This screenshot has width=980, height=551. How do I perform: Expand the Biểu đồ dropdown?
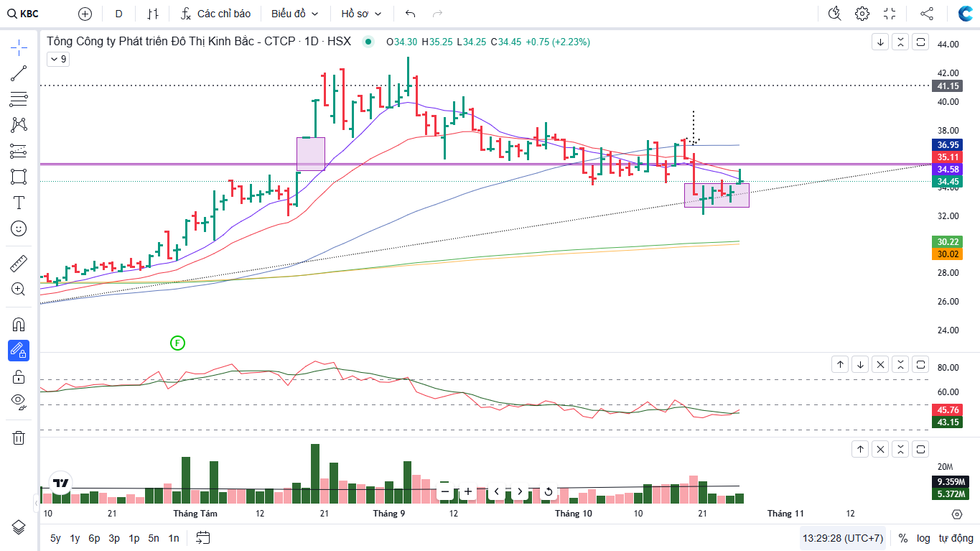click(294, 14)
